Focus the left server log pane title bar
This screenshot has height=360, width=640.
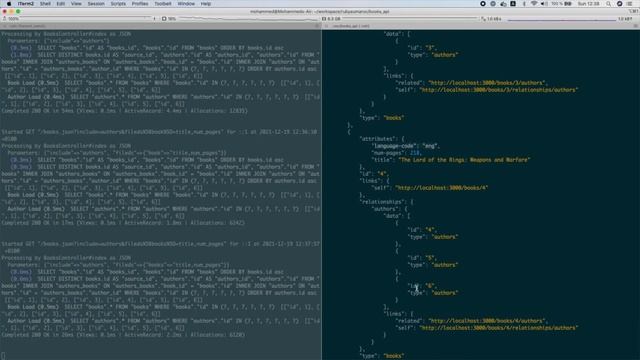(161, 26)
